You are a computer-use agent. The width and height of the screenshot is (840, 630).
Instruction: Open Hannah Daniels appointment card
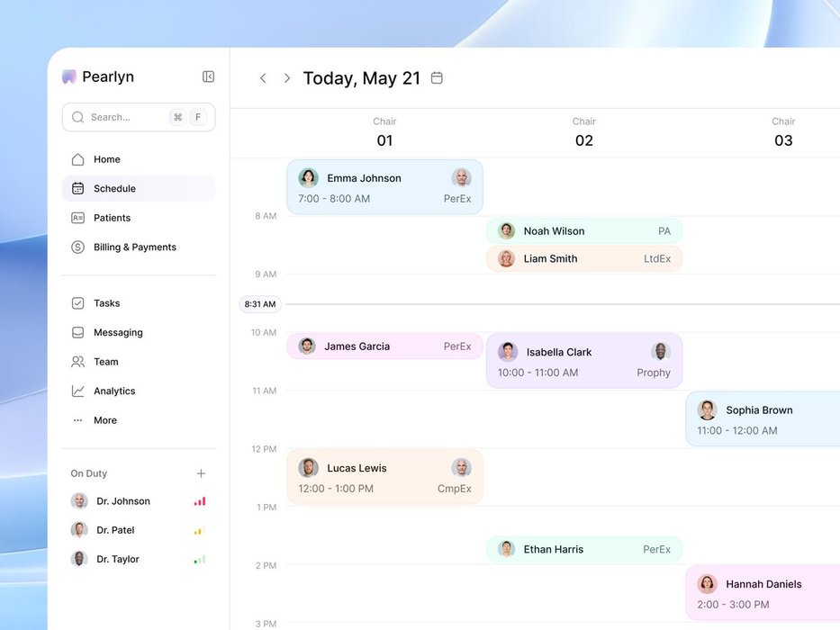coord(763,593)
